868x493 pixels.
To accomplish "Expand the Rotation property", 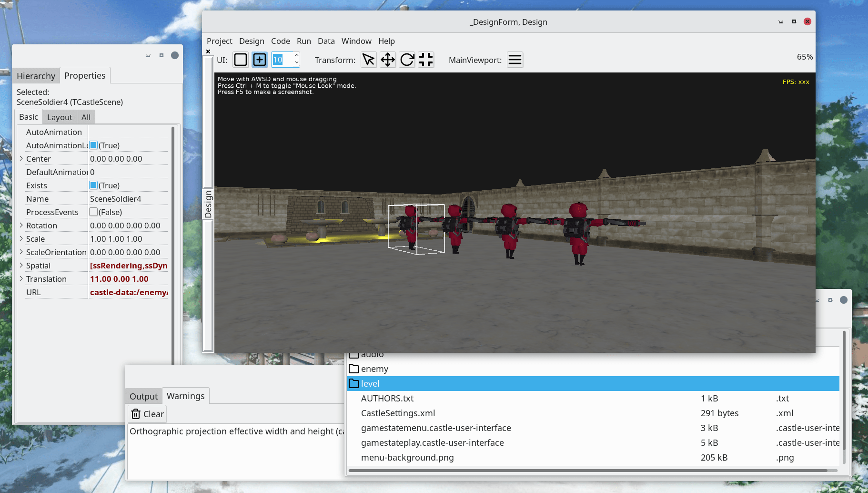I will 21,225.
